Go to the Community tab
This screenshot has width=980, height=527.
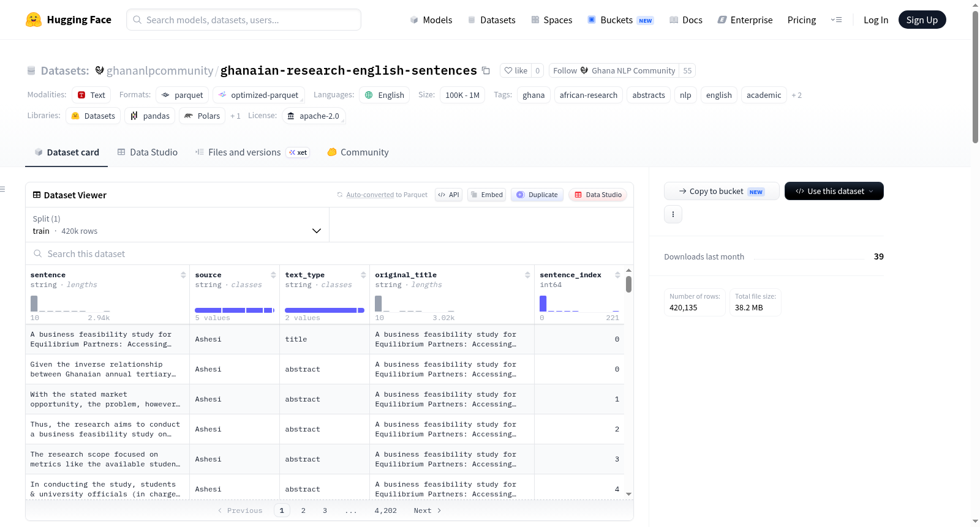[x=358, y=152]
